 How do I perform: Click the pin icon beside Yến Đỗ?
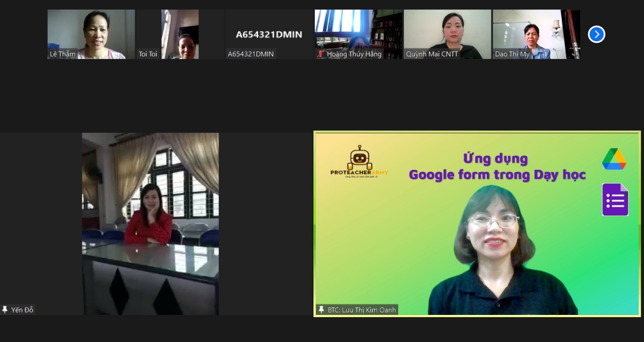5,310
